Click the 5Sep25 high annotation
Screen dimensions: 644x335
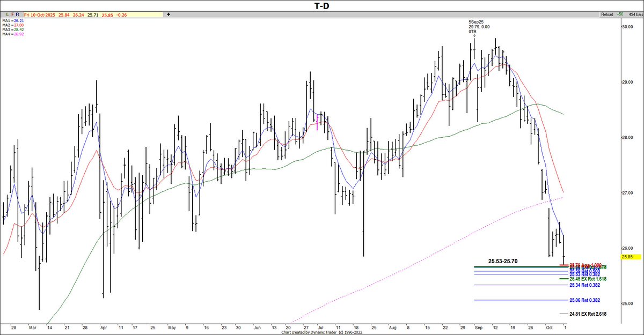[478, 27]
